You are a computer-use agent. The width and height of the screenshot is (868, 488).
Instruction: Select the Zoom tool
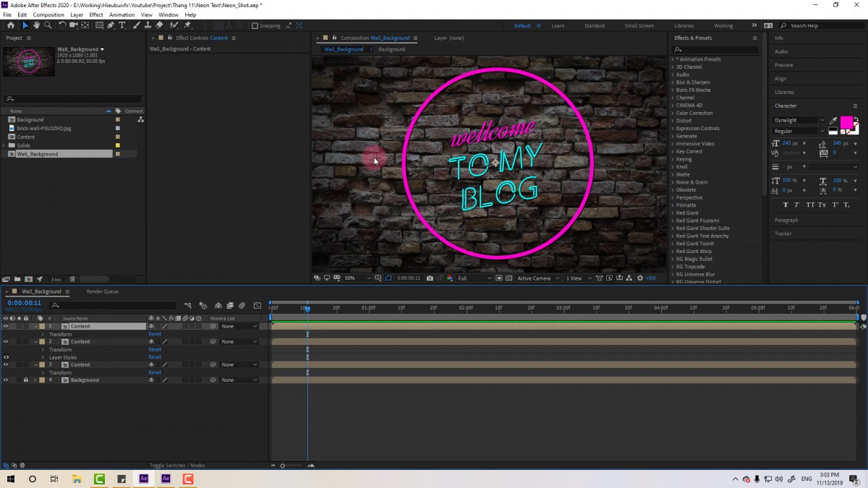coord(48,25)
